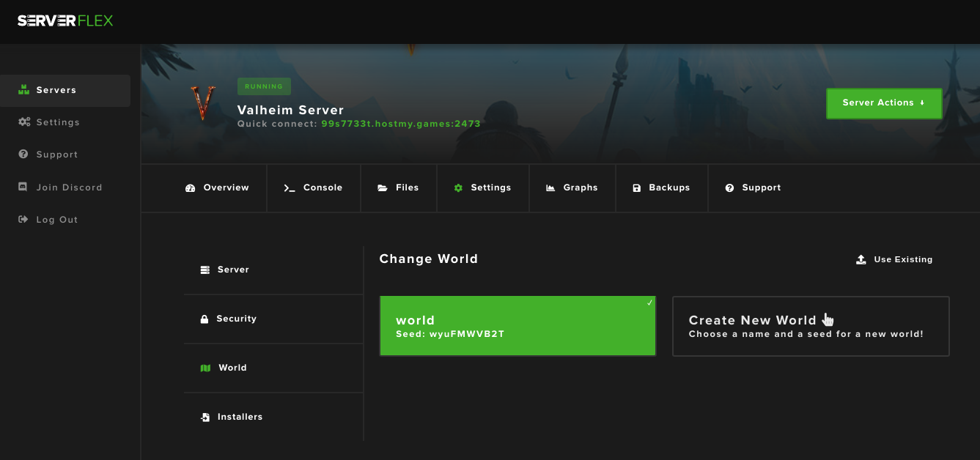Click the Support tab question mark icon
980x460 pixels.
[x=729, y=188]
